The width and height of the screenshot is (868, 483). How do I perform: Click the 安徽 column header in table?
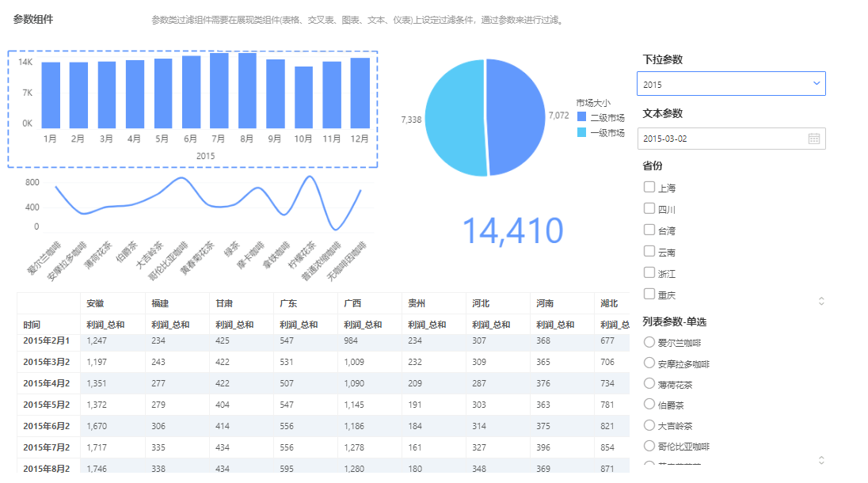[x=95, y=303]
